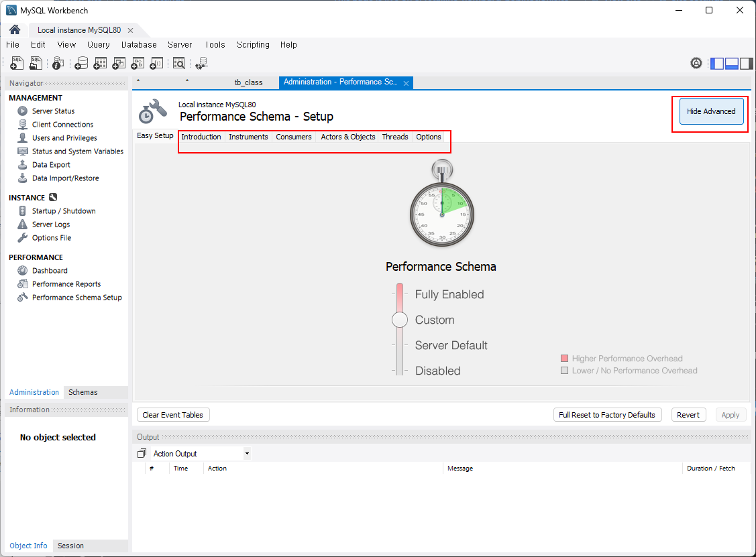The width and height of the screenshot is (756, 557).
Task: Switch to the Object Info tab
Action: click(28, 546)
